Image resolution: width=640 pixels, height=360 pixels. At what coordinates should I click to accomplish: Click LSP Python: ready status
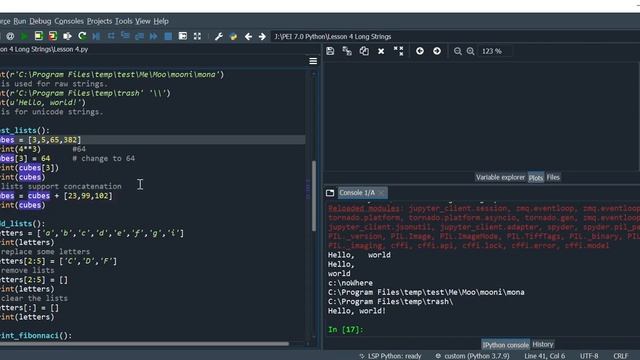coord(390,356)
